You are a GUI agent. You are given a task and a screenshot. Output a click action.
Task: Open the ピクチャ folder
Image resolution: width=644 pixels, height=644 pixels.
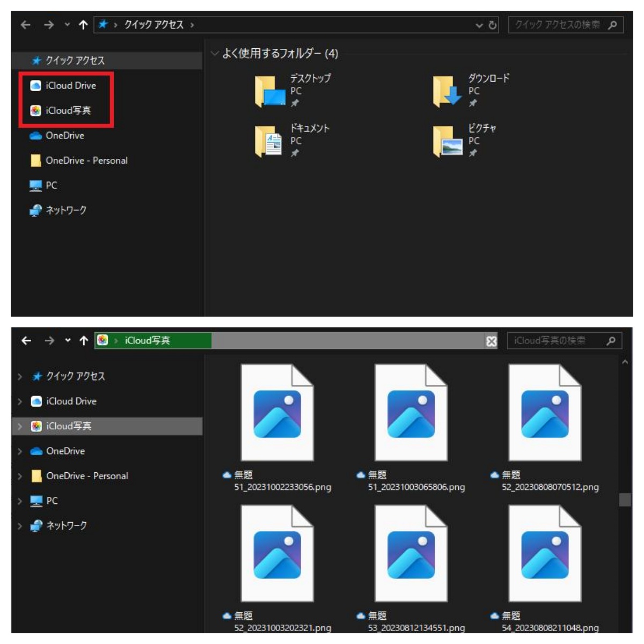tap(447, 141)
